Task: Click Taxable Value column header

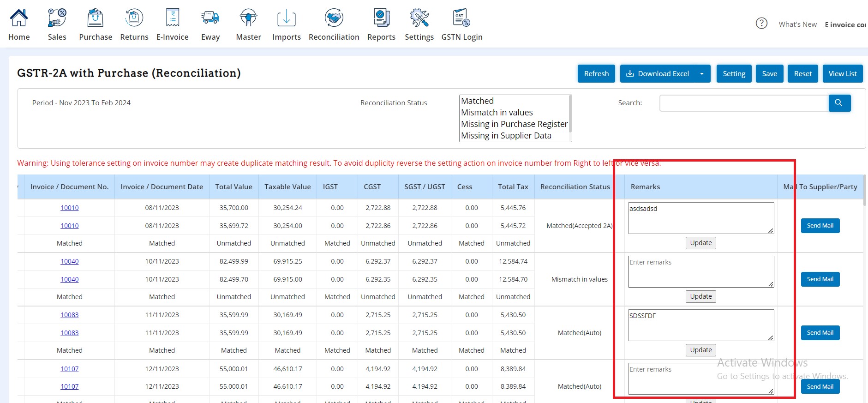Action: (287, 187)
